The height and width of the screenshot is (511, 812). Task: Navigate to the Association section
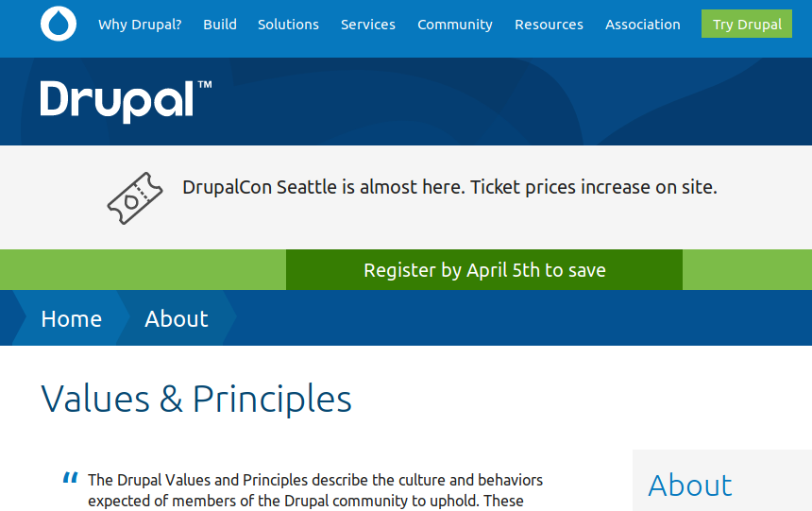(643, 25)
